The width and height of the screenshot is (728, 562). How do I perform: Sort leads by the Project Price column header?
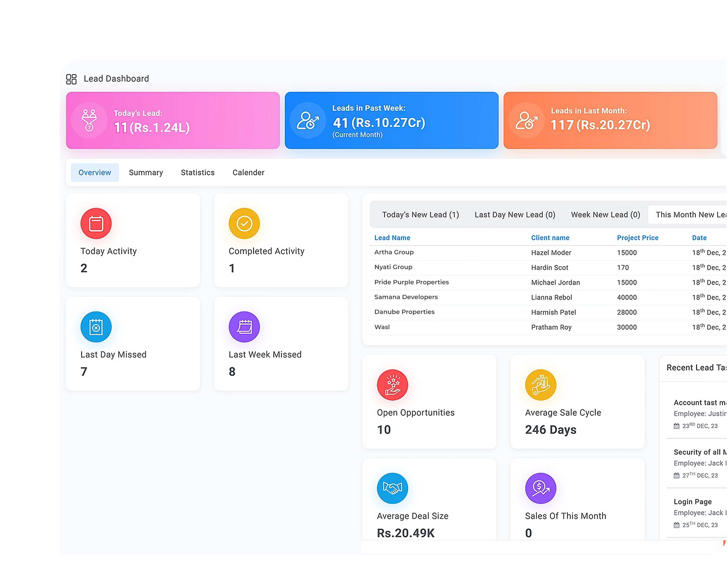(637, 237)
